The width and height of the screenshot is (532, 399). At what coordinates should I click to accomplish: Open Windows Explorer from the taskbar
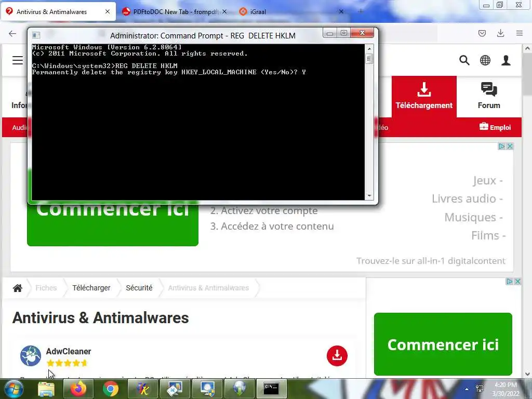pos(46,389)
